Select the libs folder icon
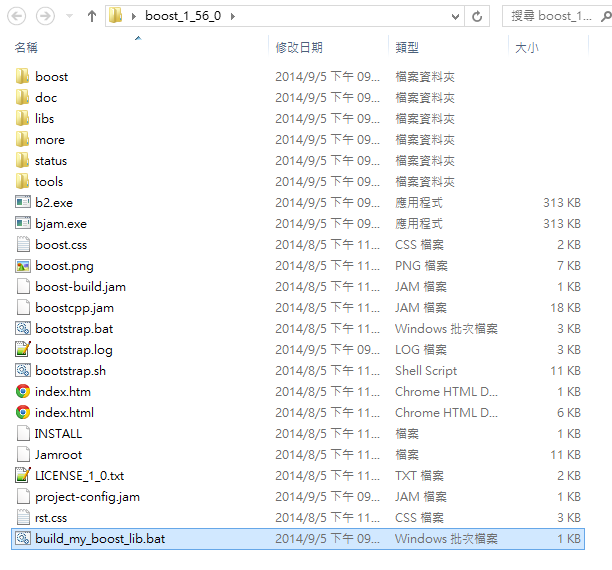The width and height of the screenshot is (612, 570). (x=22, y=118)
